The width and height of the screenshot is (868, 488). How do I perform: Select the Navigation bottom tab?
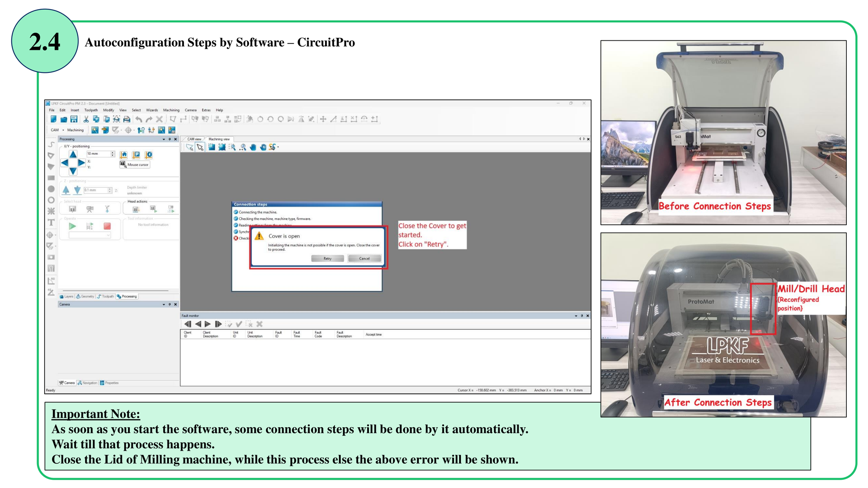pyautogui.click(x=88, y=383)
